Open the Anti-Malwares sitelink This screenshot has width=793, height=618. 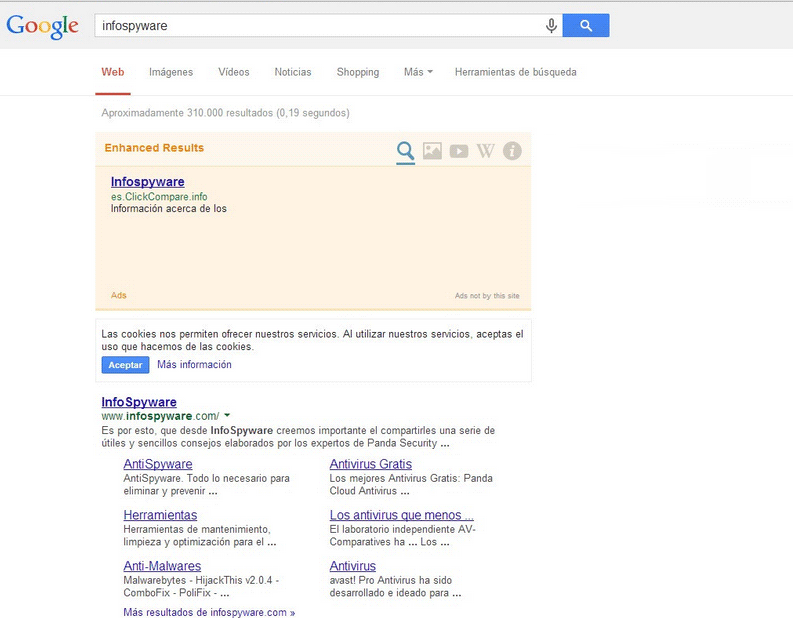(162, 566)
